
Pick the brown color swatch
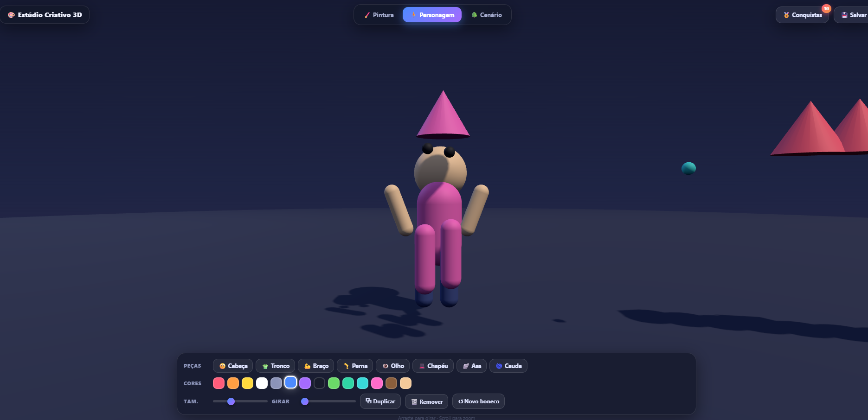(391, 383)
